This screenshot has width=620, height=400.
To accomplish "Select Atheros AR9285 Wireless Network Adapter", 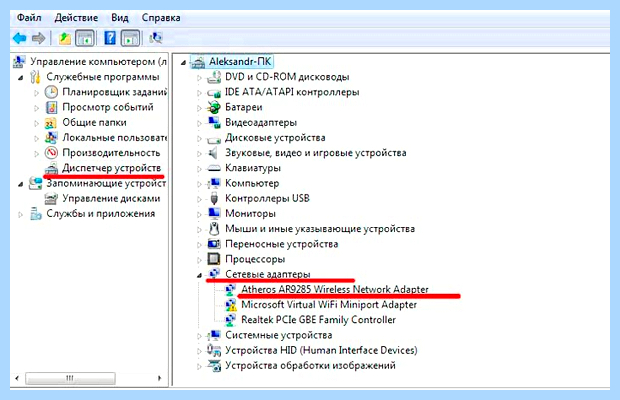I will [x=335, y=289].
